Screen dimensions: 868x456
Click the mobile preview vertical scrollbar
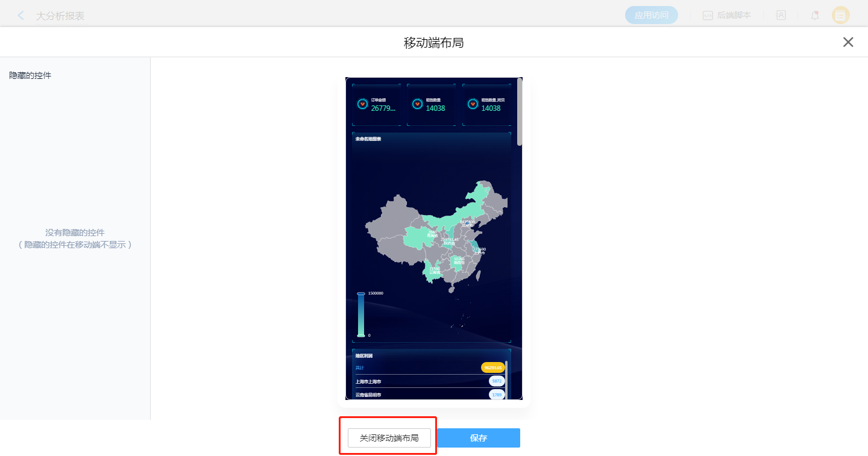[x=519, y=111]
